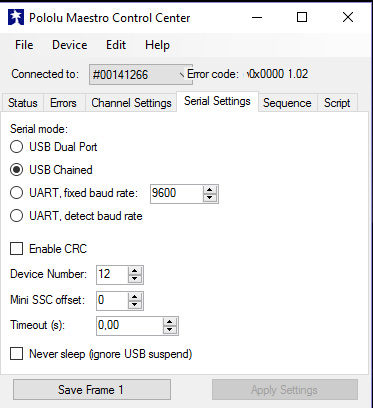Select USB Dual Port serial mode

[16, 147]
